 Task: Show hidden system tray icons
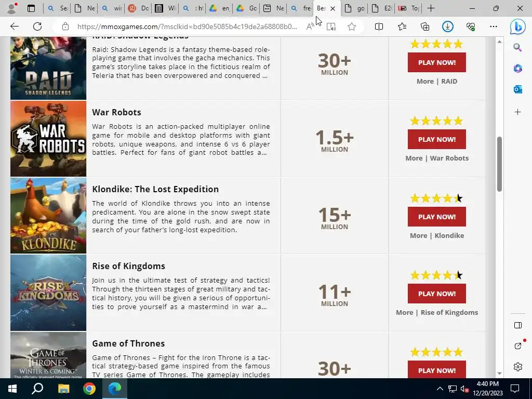tap(440, 389)
